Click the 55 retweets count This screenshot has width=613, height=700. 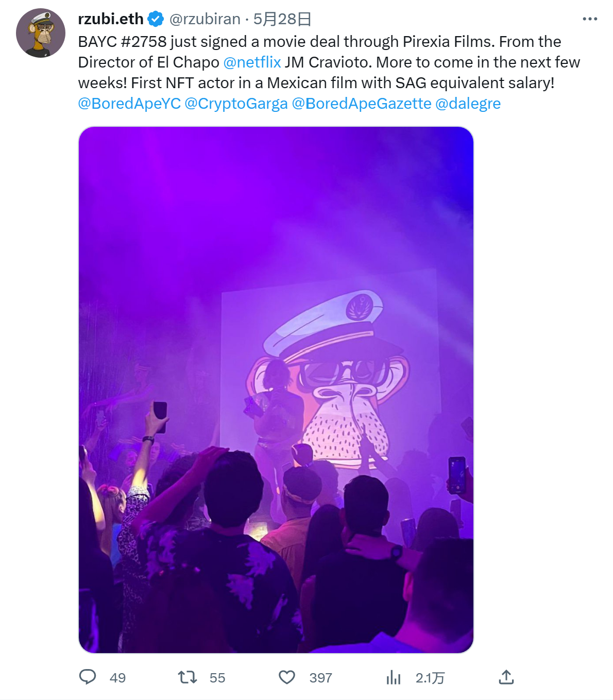[x=217, y=678]
